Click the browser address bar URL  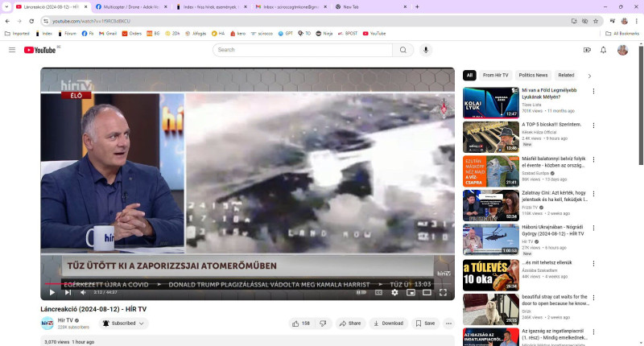[92, 21]
